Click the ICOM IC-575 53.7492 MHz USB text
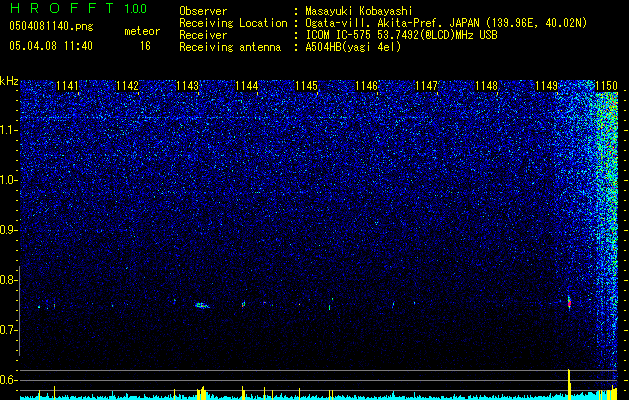The image size is (629, 400). tap(401, 35)
